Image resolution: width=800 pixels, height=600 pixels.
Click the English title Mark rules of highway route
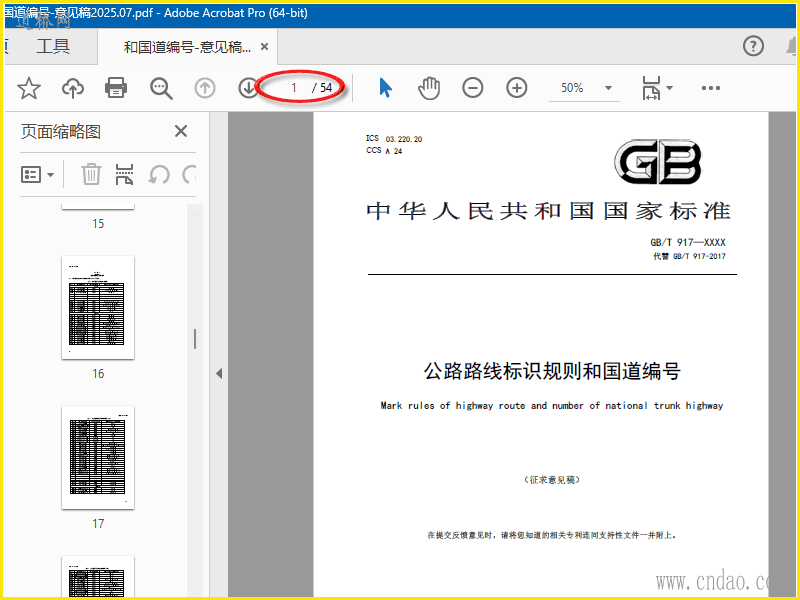552,406
